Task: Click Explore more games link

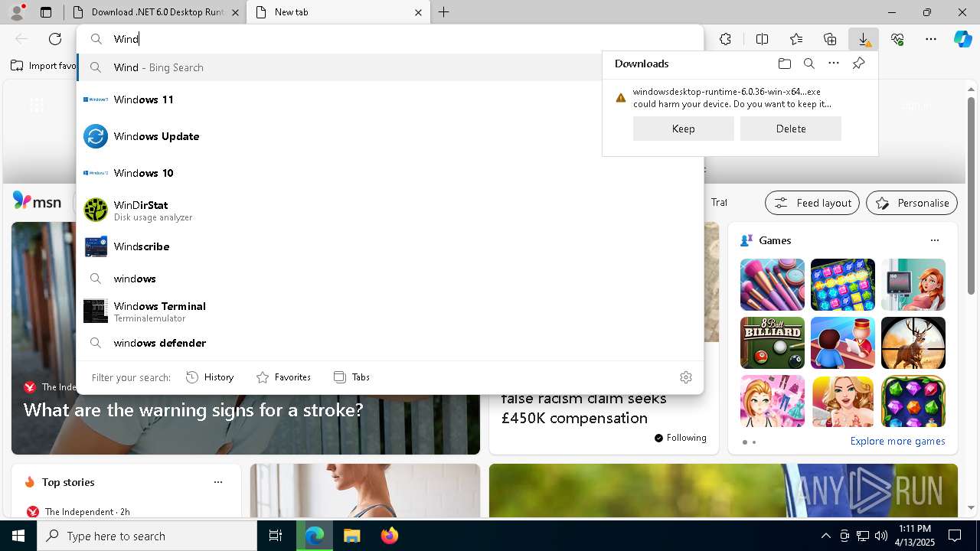Action: click(x=897, y=441)
